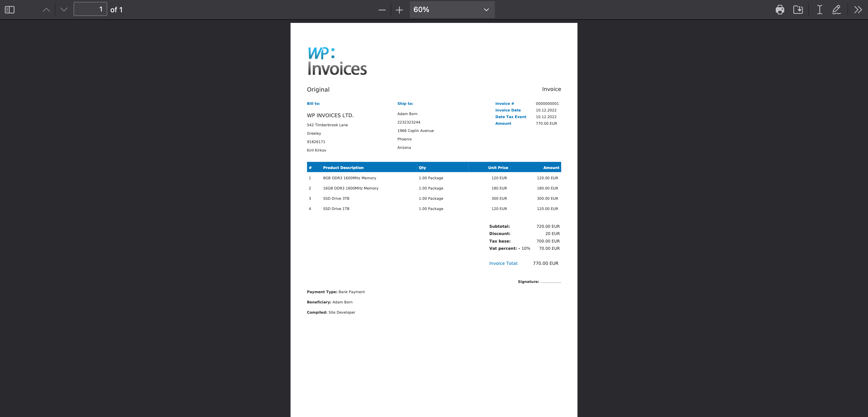Save the PDF file
This screenshot has width=868, height=417.
(x=798, y=10)
